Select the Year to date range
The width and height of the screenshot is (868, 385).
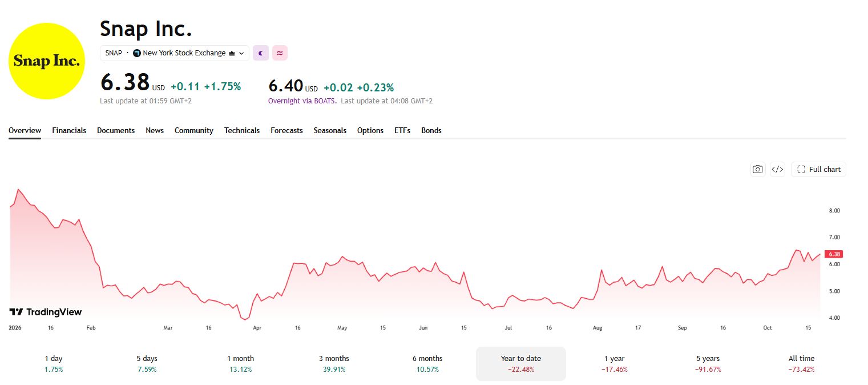tap(521, 363)
